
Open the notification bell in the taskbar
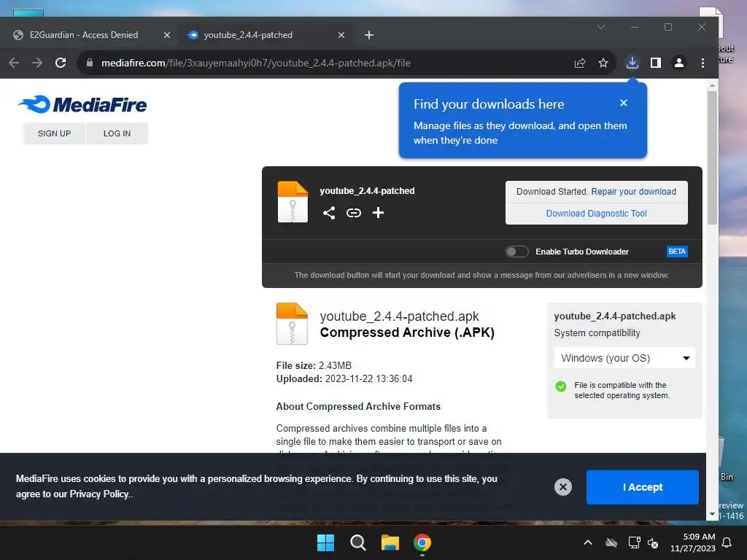click(x=727, y=542)
